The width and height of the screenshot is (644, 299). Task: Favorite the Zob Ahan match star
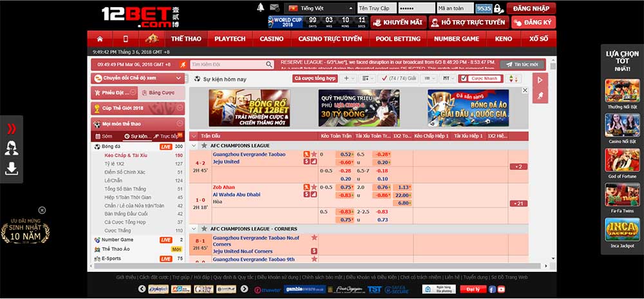pyautogui.click(x=314, y=188)
